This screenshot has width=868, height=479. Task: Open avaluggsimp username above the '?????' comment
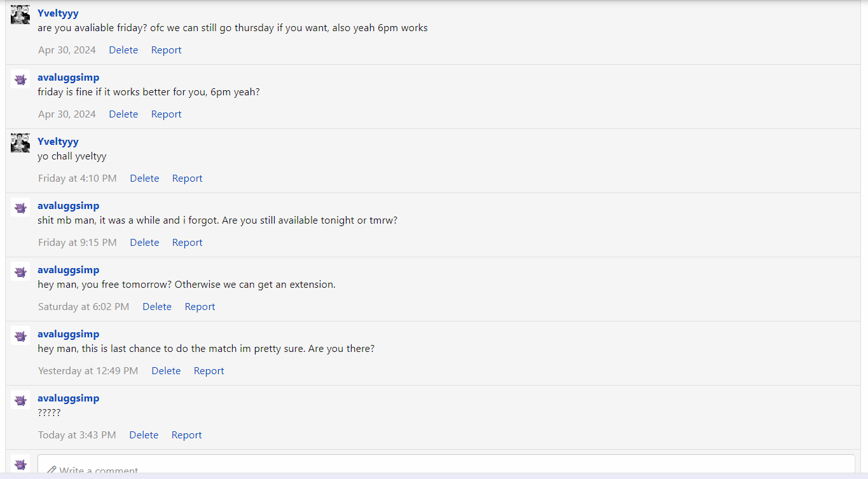(68, 398)
